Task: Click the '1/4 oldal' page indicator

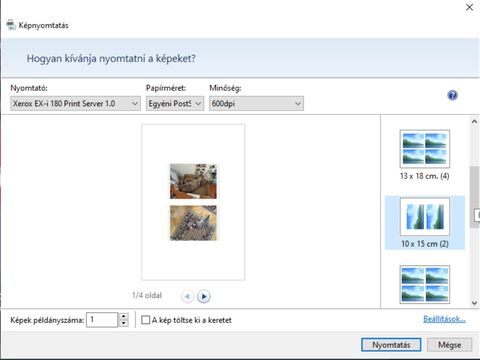Action: pyautogui.click(x=147, y=295)
